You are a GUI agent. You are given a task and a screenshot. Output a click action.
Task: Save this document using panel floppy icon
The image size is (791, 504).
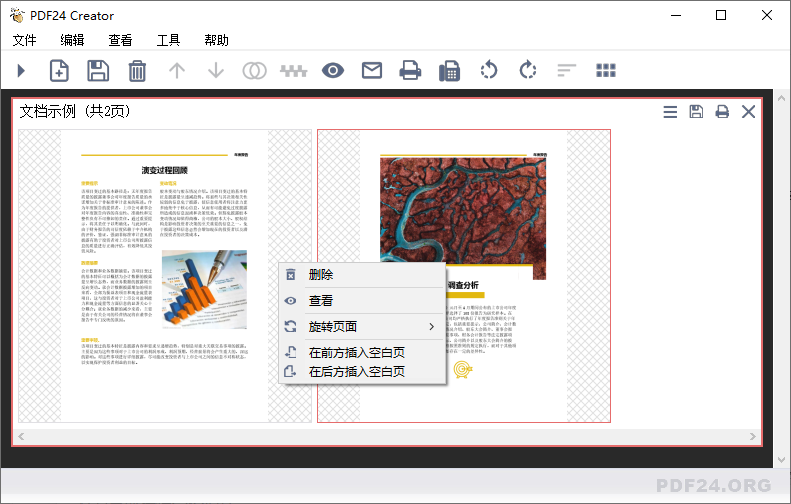point(696,112)
